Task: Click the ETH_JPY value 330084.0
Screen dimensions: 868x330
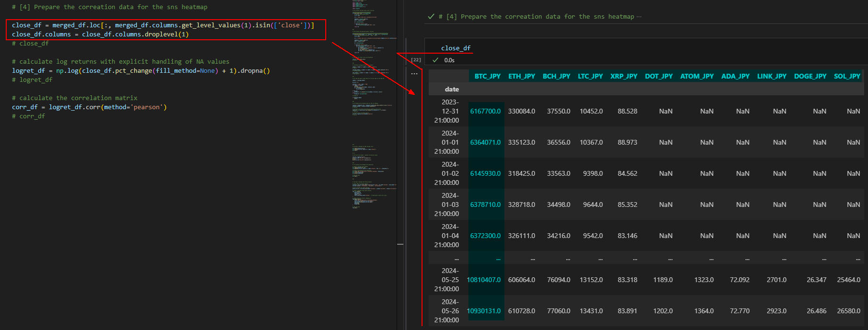Action: tap(522, 111)
